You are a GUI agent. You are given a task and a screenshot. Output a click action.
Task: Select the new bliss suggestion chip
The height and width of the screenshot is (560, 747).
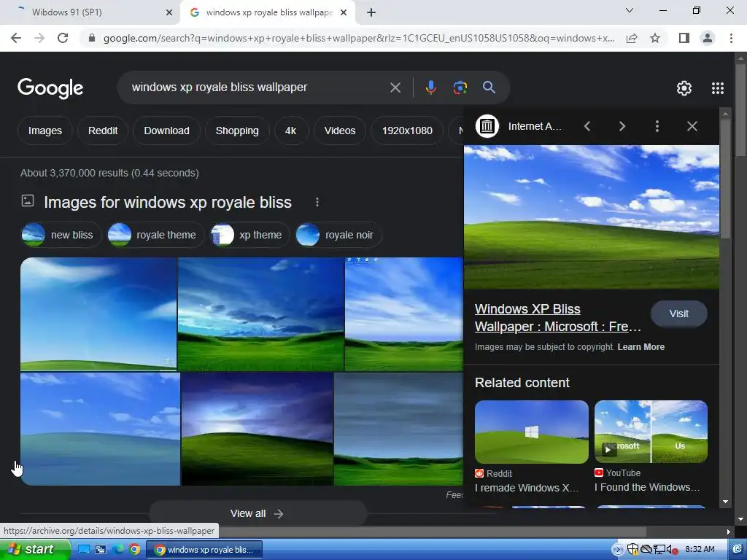61,235
